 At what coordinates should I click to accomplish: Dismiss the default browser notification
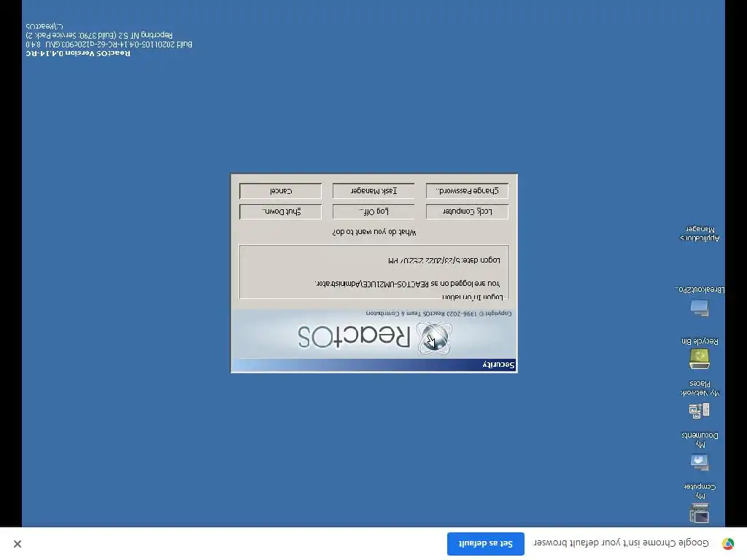tap(18, 543)
